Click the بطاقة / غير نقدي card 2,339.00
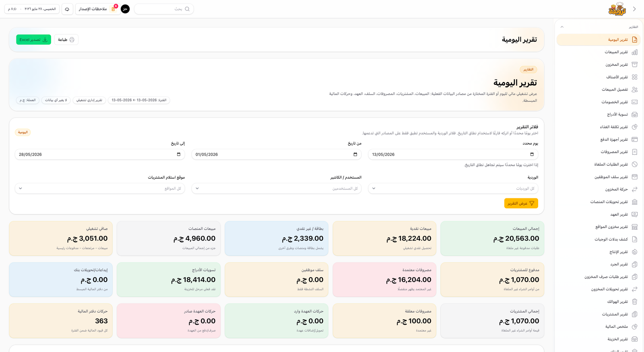Image resolution: width=644 pixels, height=352 pixels. tap(277, 238)
